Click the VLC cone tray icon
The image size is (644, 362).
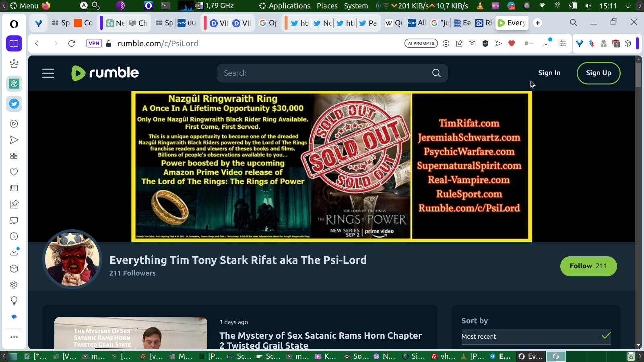480,6
